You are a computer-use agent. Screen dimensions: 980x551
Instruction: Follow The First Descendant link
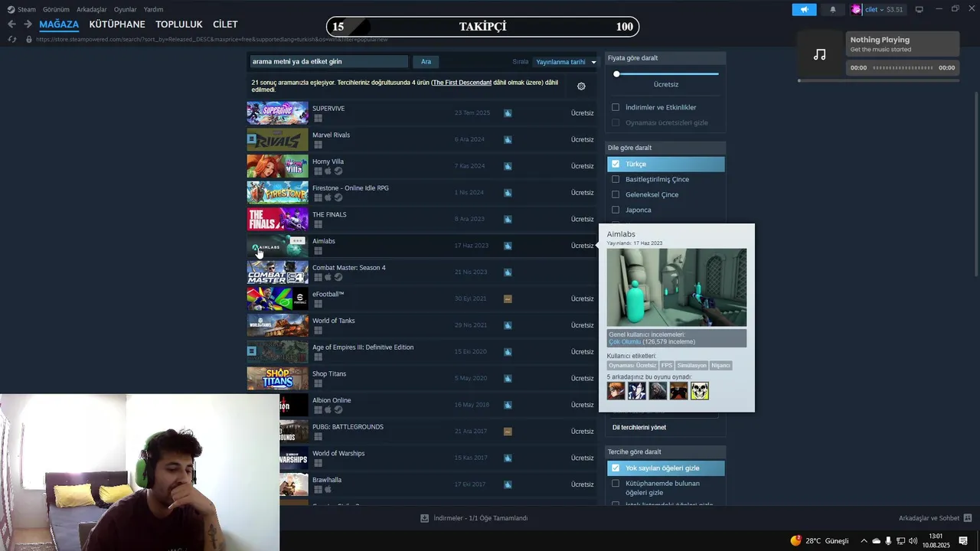(x=462, y=82)
